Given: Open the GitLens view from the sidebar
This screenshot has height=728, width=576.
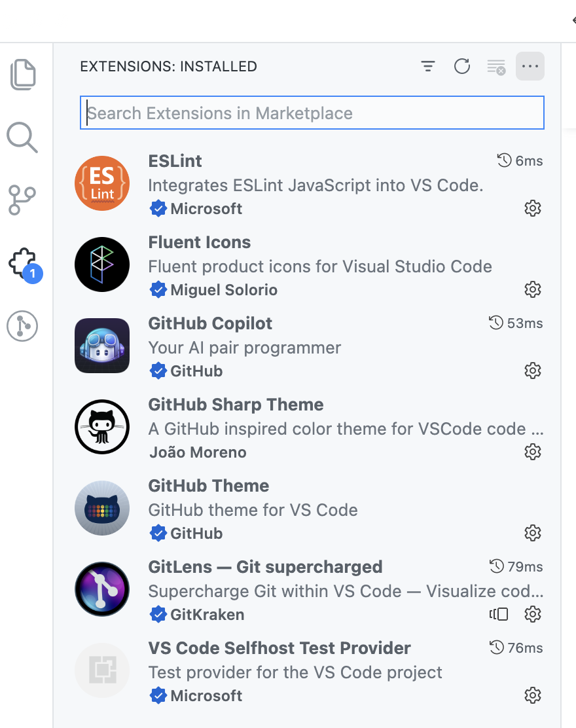Looking at the screenshot, I should (22, 325).
